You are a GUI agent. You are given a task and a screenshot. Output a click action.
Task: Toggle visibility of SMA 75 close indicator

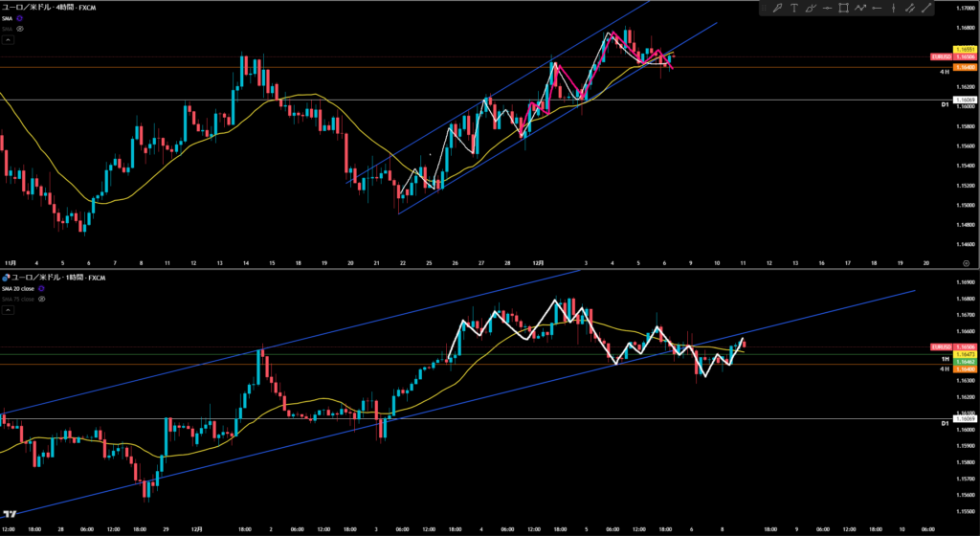tap(40, 299)
